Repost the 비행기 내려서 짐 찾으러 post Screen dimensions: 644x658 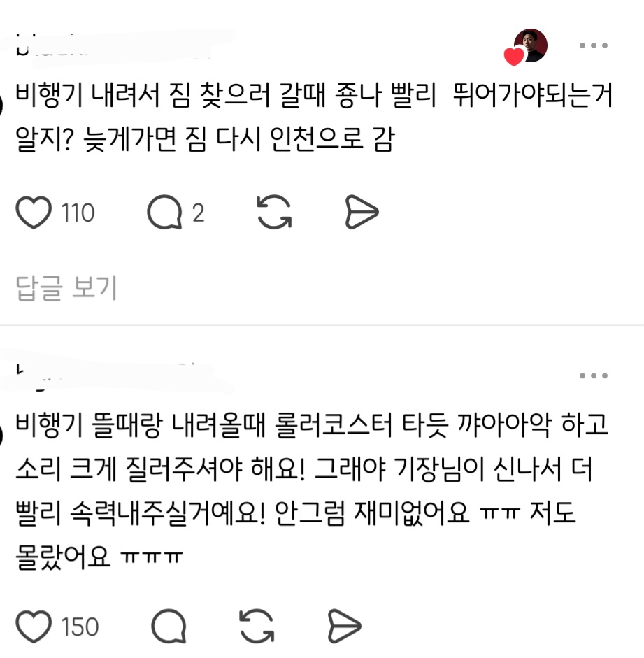click(274, 212)
